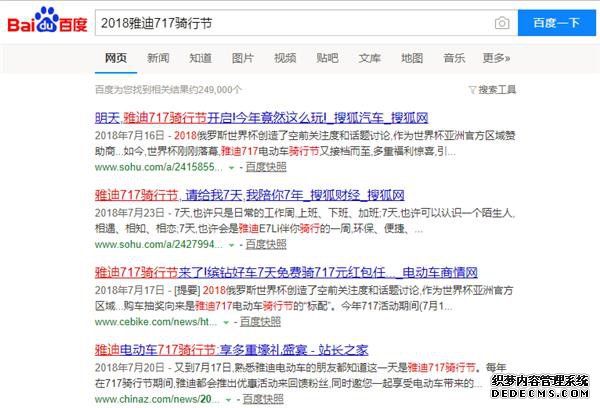Screen dimensions: 600x408
Task: Expand dropdown arrow beside sohu.com/a/2415855
Action: coord(231,168)
